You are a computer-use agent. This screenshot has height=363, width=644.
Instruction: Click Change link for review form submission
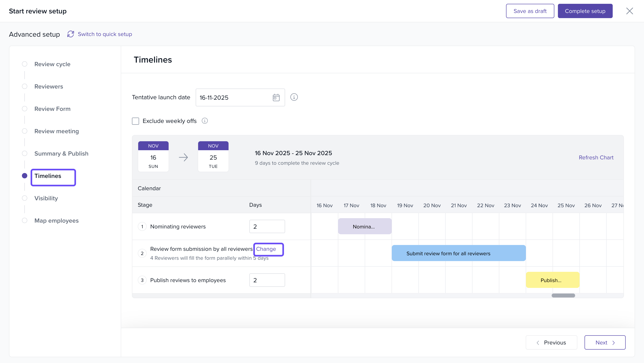pyautogui.click(x=266, y=249)
